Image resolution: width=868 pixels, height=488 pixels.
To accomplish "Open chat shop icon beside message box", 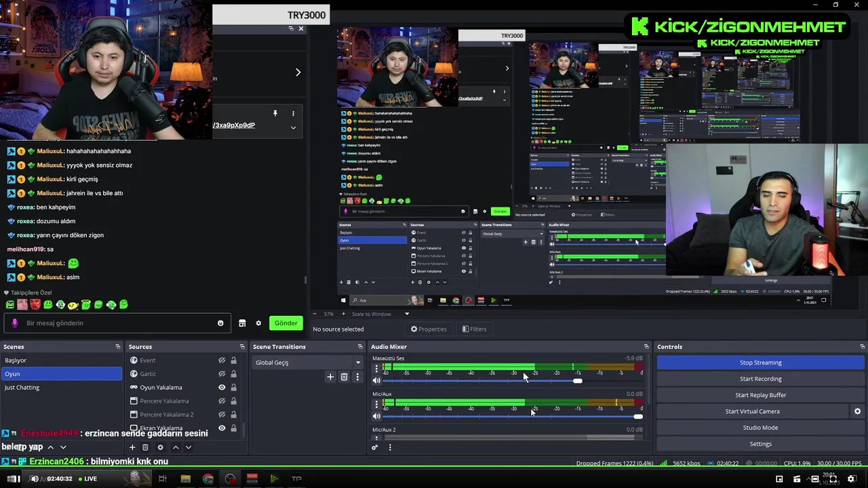I will coord(242,323).
